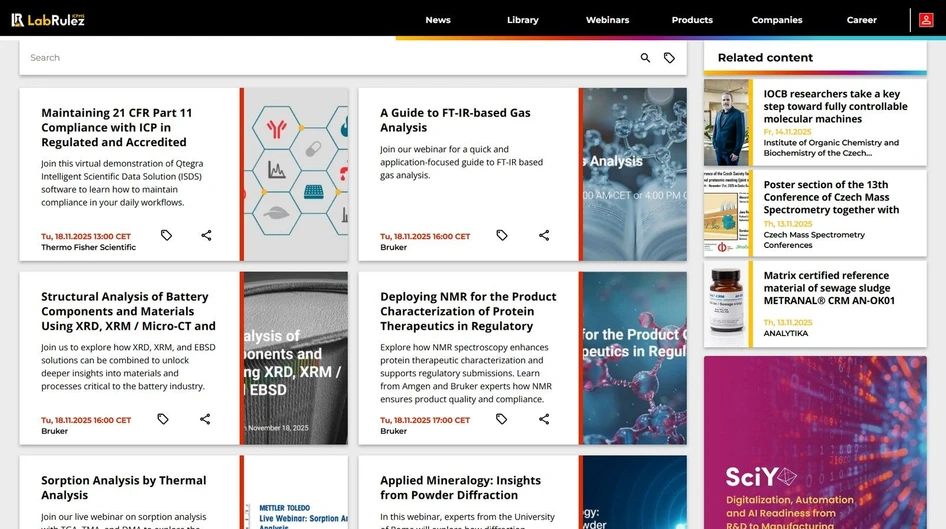Click tag icon on Deploying NMR card

click(x=502, y=419)
